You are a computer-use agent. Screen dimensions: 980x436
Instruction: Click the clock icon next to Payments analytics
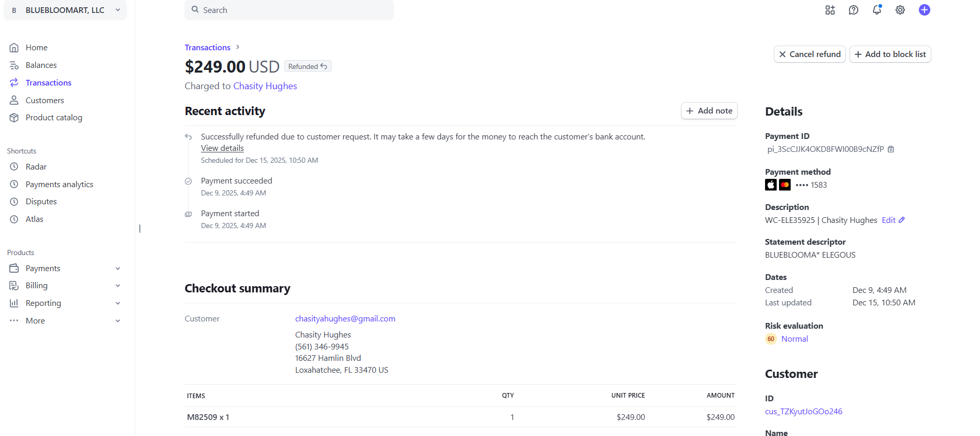coord(14,185)
